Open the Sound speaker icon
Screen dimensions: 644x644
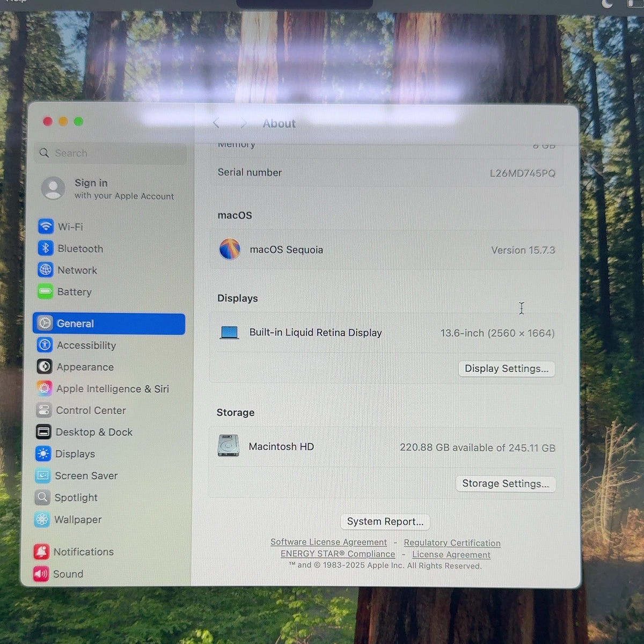(41, 574)
